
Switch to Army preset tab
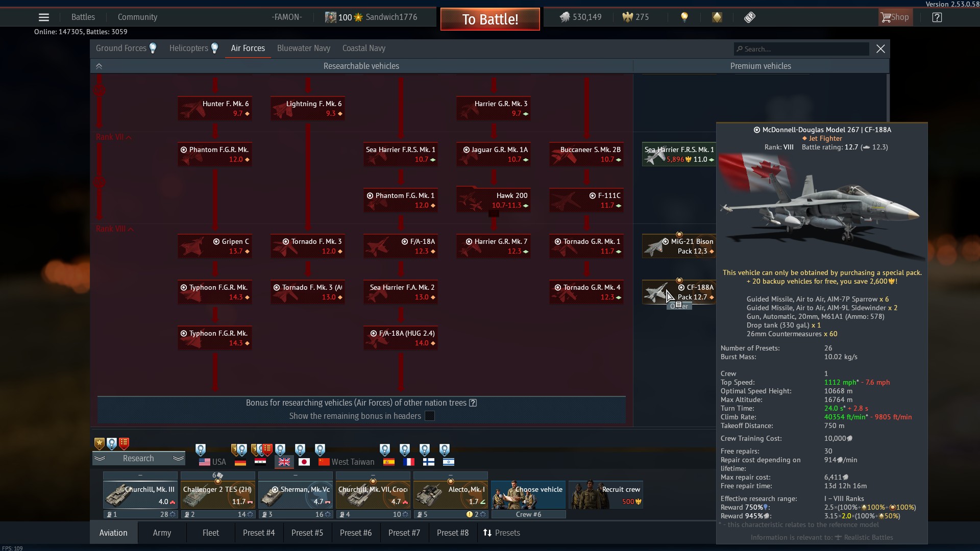pos(162,533)
